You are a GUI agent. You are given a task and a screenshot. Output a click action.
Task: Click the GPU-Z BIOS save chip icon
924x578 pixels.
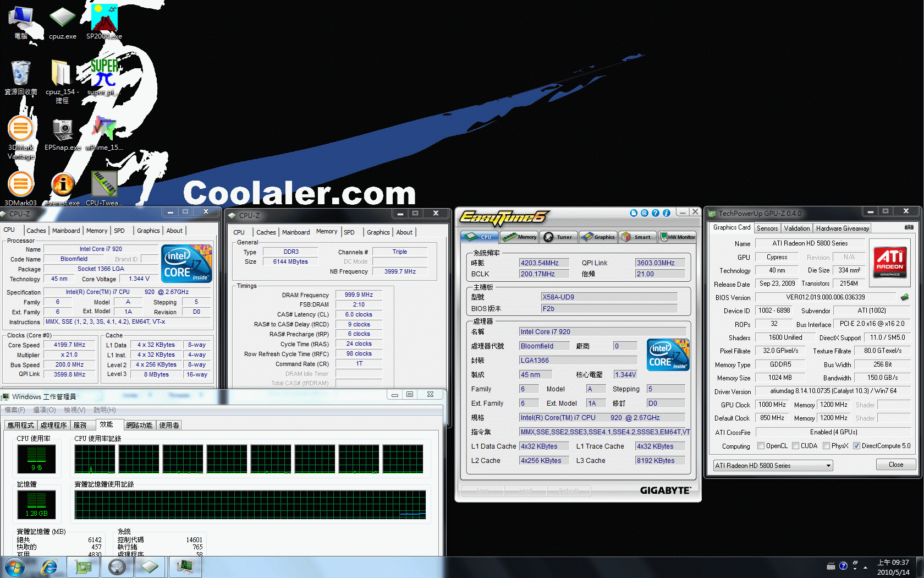click(x=905, y=297)
